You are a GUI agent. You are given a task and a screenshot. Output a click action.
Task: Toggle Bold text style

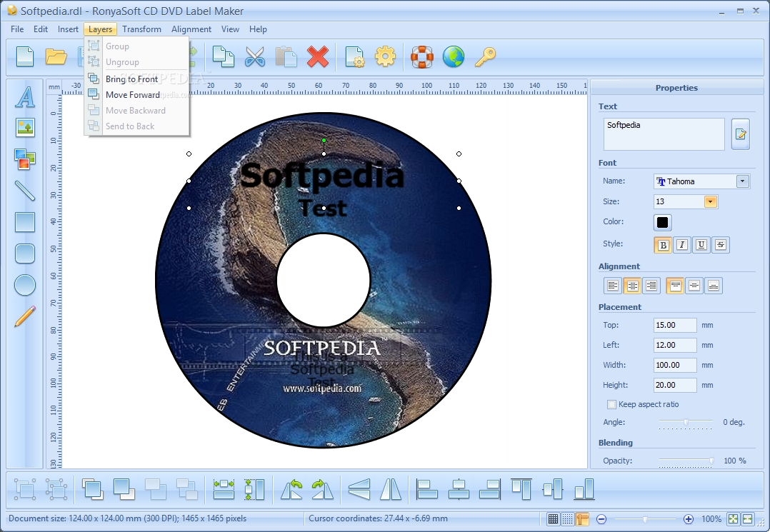tap(663, 245)
